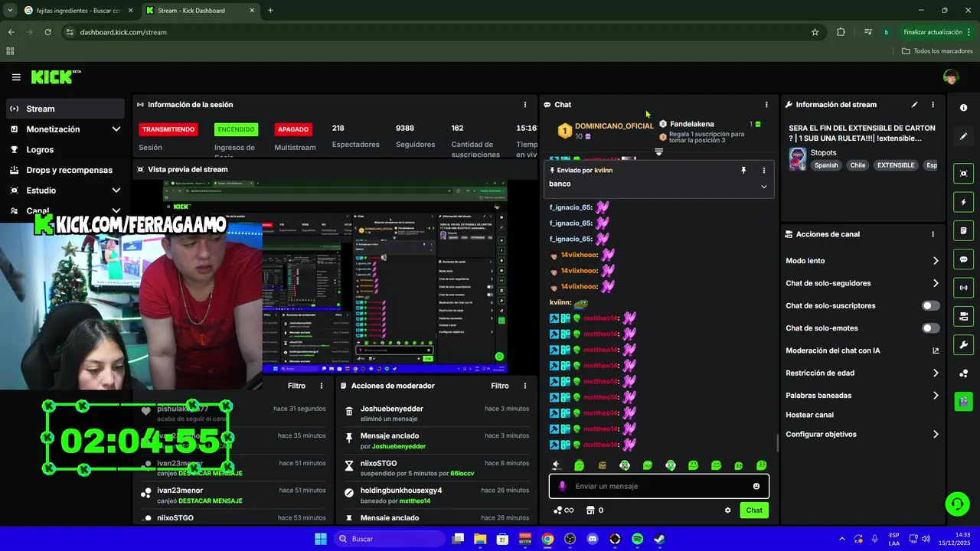Viewport: 980px width, 551px height.
Task: Toggle Chat de solo-emotes switch
Action: click(x=930, y=328)
